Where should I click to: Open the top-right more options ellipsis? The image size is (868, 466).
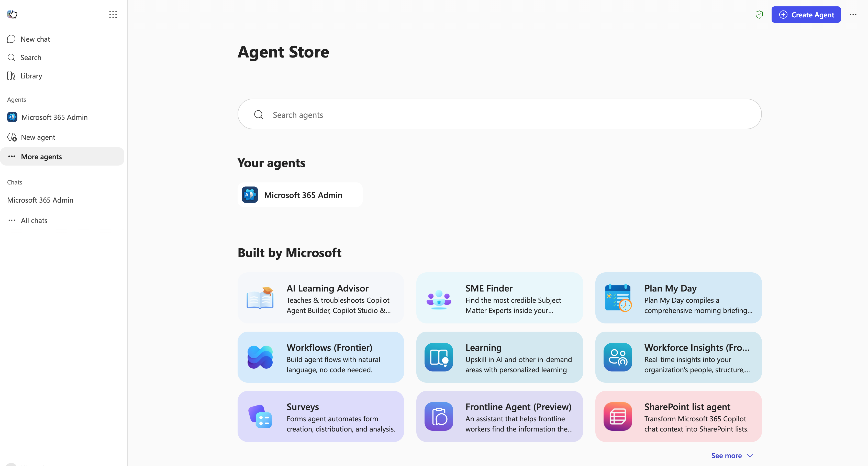click(853, 15)
